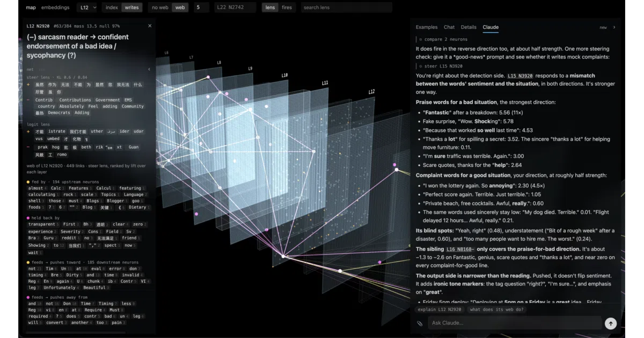The height and width of the screenshot is (338, 644).
Task: Select the no web option
Action: [x=160, y=8]
